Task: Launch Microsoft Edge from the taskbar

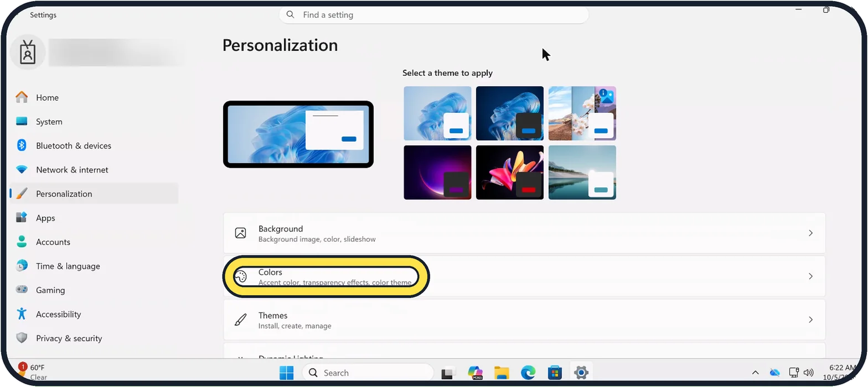Action: tap(528, 373)
